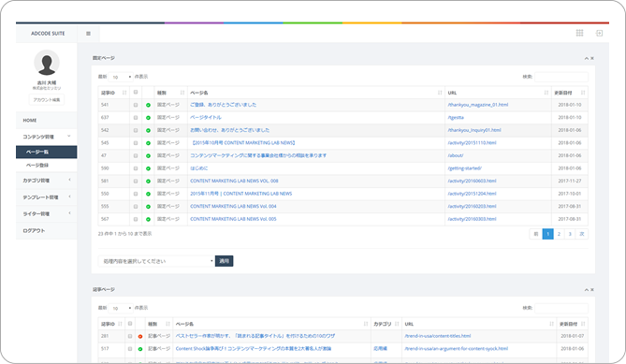This screenshot has width=626, height=364.
Task: Click the 前 previous page button
Action: tap(536, 234)
